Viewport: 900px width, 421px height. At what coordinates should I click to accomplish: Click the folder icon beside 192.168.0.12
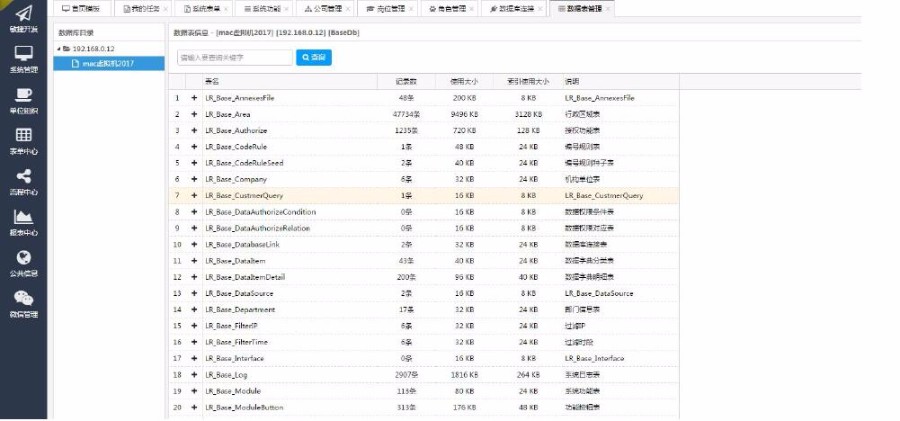67,49
